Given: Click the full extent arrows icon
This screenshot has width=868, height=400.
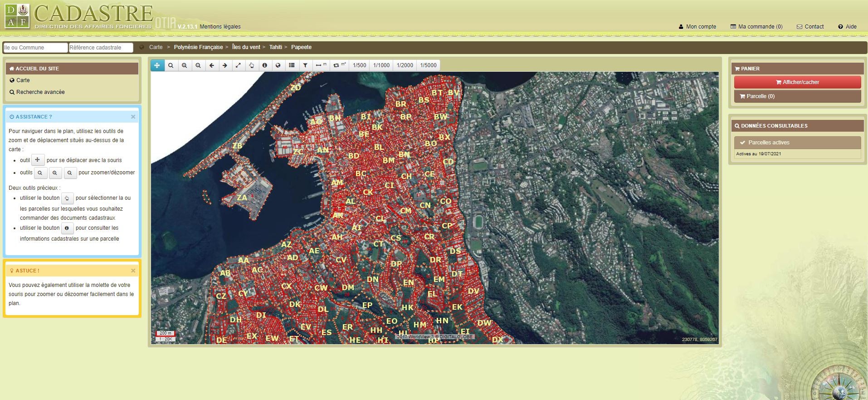Looking at the screenshot, I should 238,65.
